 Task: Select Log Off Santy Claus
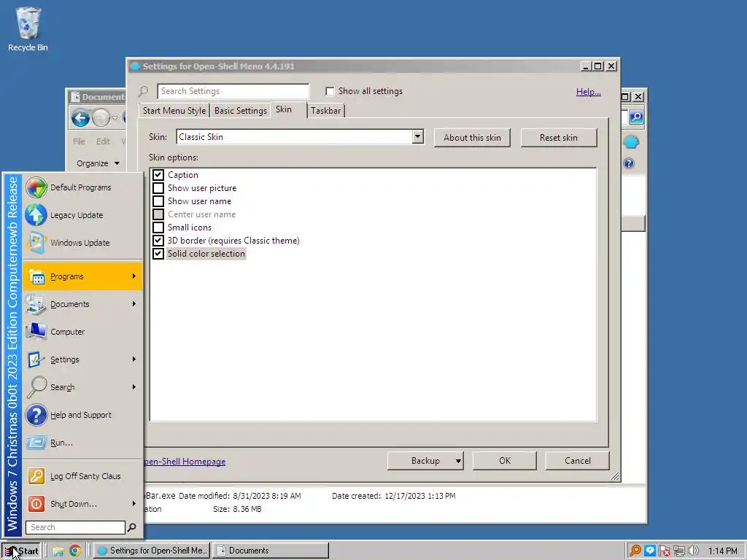coord(82,475)
